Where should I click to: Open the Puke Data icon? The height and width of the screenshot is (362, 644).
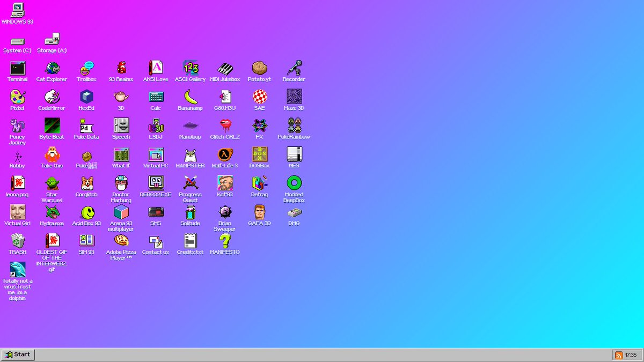click(x=86, y=125)
